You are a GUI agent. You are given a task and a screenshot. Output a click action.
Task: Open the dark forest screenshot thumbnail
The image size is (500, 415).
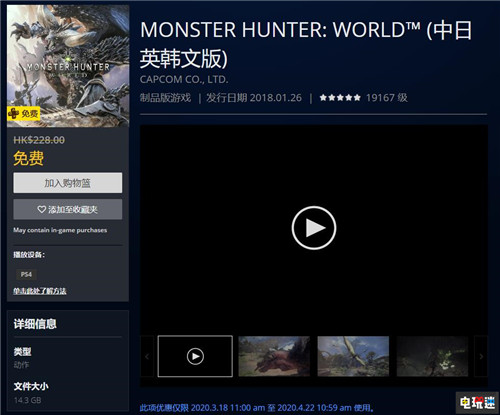tap(432, 356)
